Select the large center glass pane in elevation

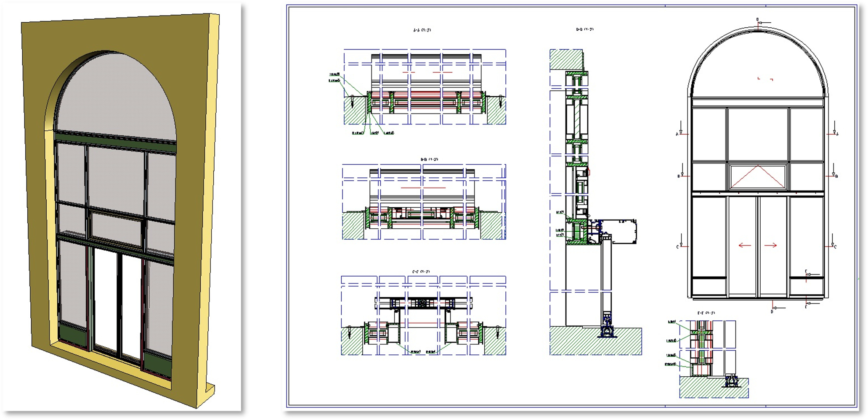click(758, 134)
